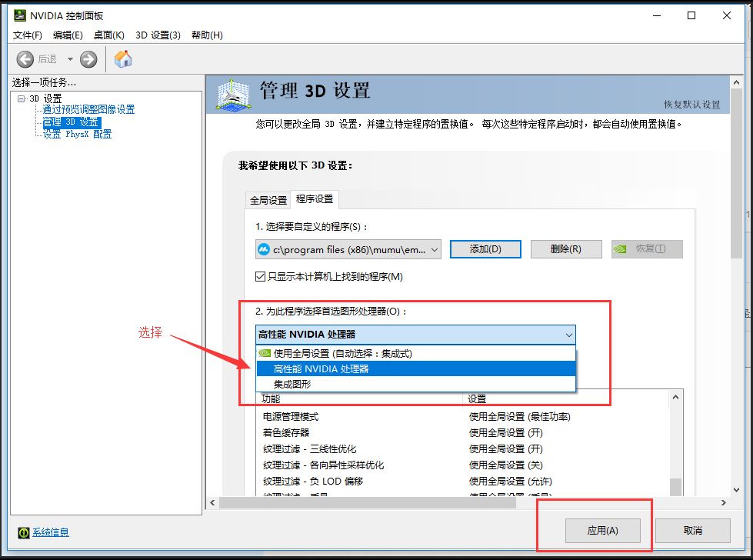Image resolution: width=753 pixels, height=560 pixels.
Task: Click 使用全局设置 (最佳功率) value
Action: [x=520, y=417]
